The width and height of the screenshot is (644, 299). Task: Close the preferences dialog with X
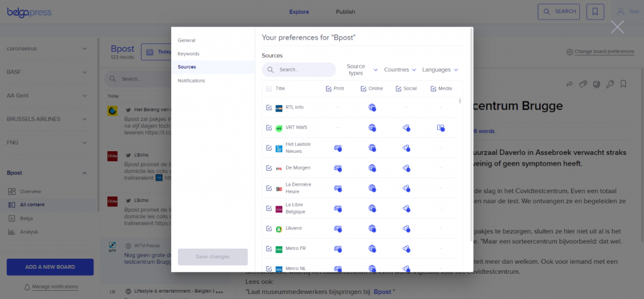(617, 26)
